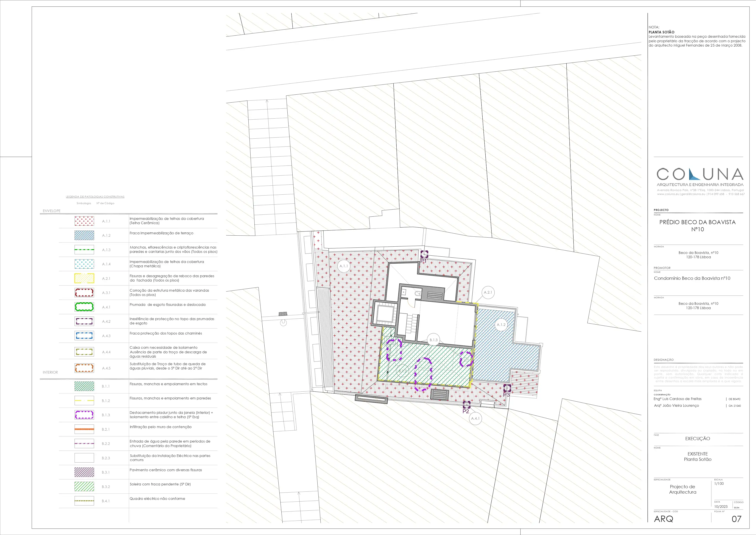Image resolution: width=756 pixels, height=535 pixels.
Task: Click the B.1.3 callout circle in plan
Action: (x=434, y=340)
